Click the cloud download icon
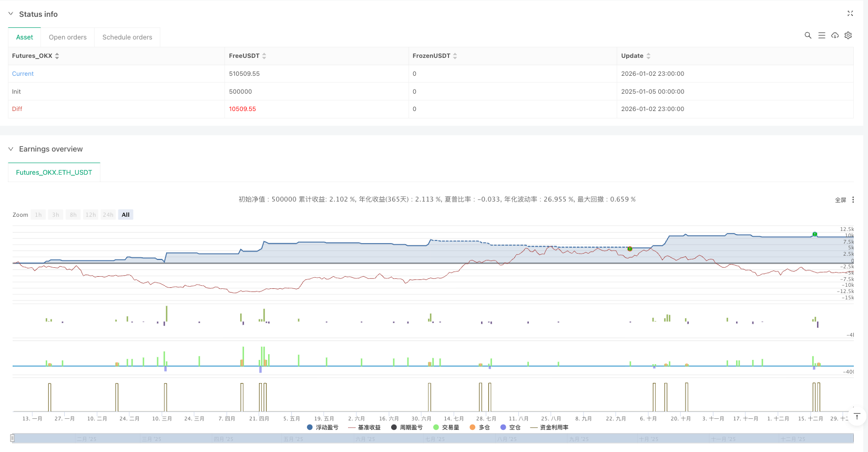 [x=835, y=35]
